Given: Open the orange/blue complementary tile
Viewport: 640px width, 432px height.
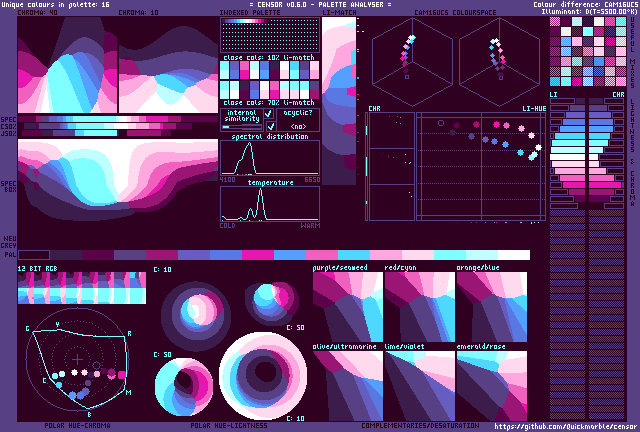Looking at the screenshot, I should click(x=492, y=307).
